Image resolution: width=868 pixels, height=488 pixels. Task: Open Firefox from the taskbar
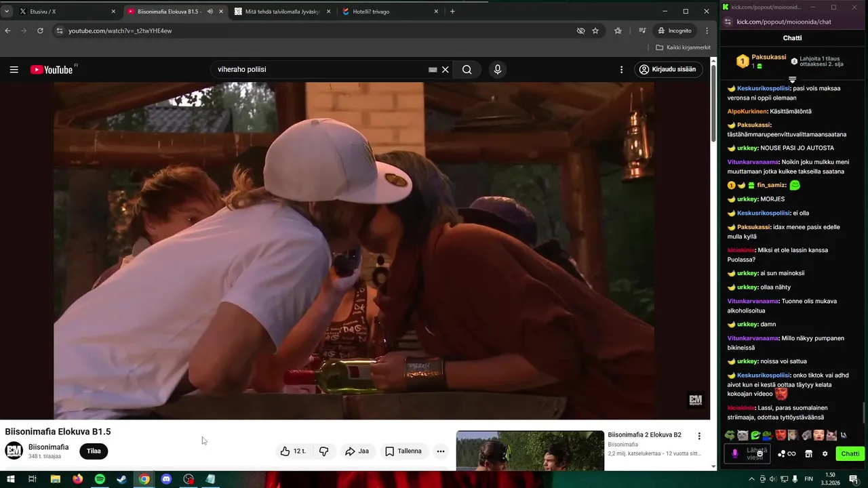77,479
